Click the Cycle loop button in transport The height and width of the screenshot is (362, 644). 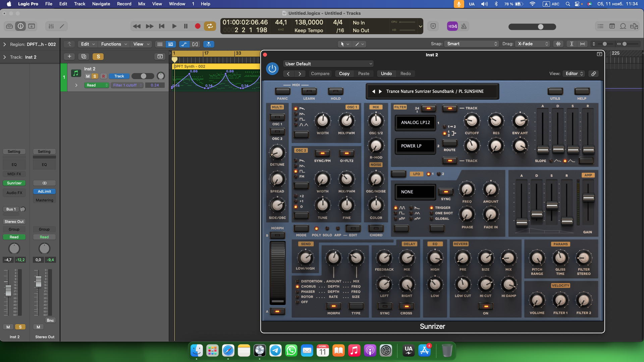coord(210,26)
